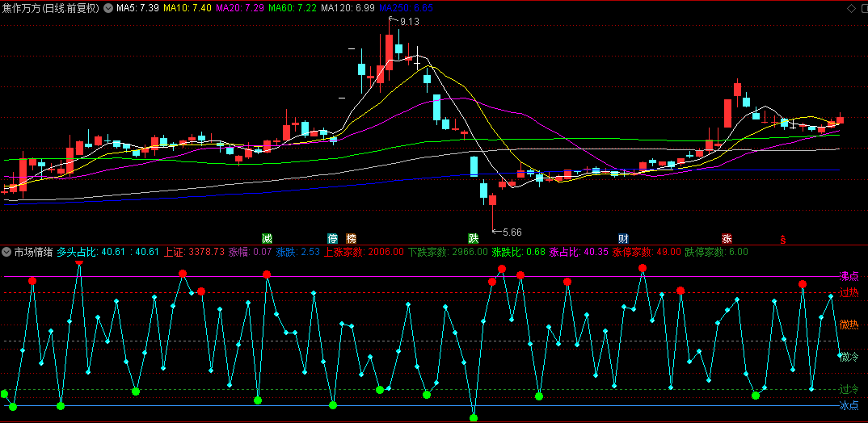Image resolution: width=868 pixels, height=423 pixels.
Task: Expand the dropdown beside 市场情绪 indicator
Action: [6, 252]
